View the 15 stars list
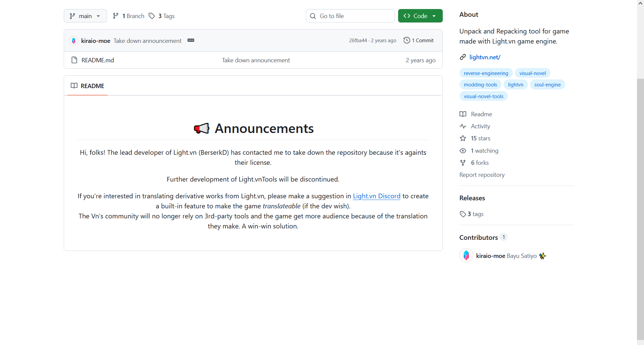Screen dimensions: 644x345 475,138
